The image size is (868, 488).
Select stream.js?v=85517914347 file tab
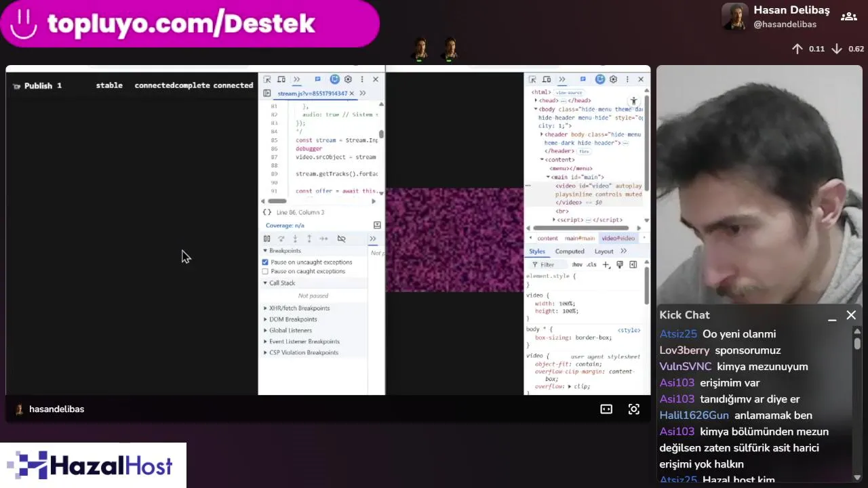312,93
